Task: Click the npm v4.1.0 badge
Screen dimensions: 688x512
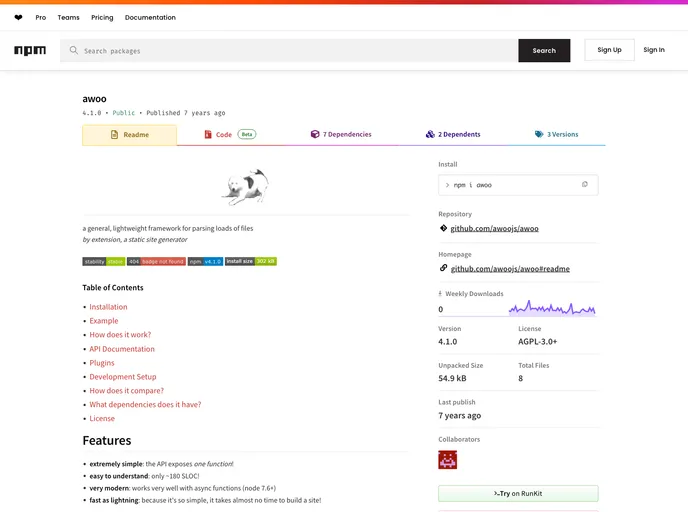Action: coord(205,261)
